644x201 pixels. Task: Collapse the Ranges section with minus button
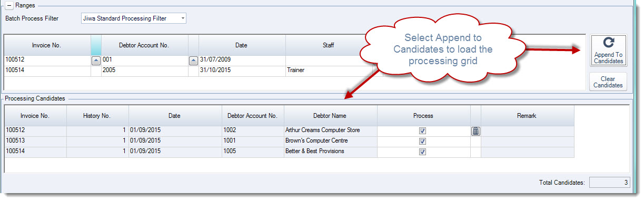pos(9,6)
